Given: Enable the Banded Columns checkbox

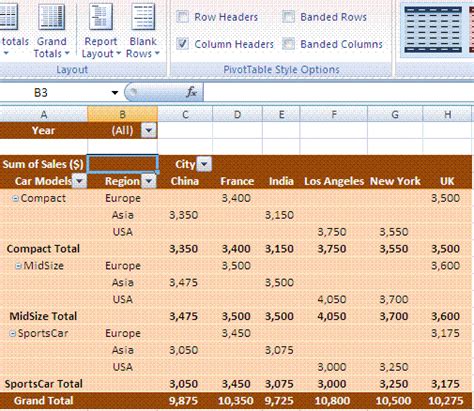Looking at the screenshot, I should [288, 44].
